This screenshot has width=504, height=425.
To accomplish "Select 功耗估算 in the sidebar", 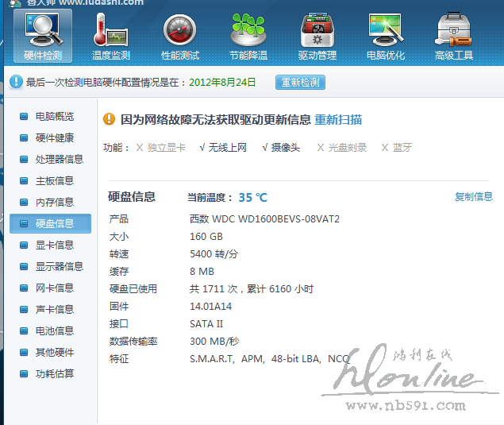I will [54, 374].
